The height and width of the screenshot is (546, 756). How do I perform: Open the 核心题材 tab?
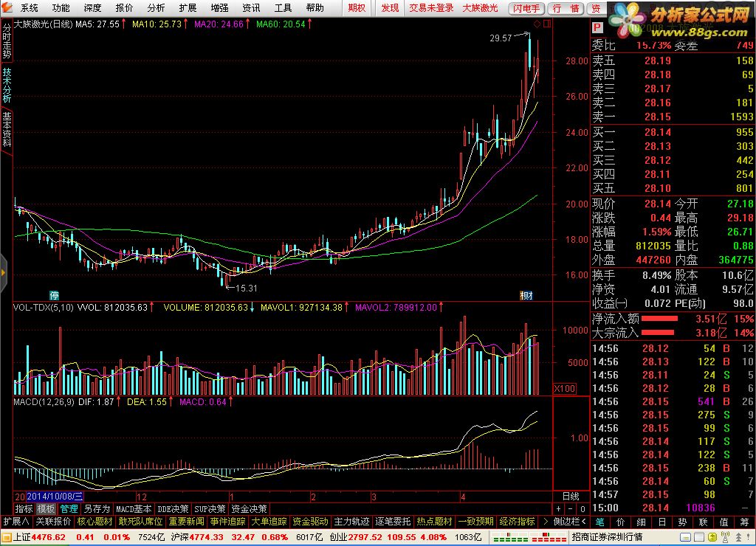95,522
